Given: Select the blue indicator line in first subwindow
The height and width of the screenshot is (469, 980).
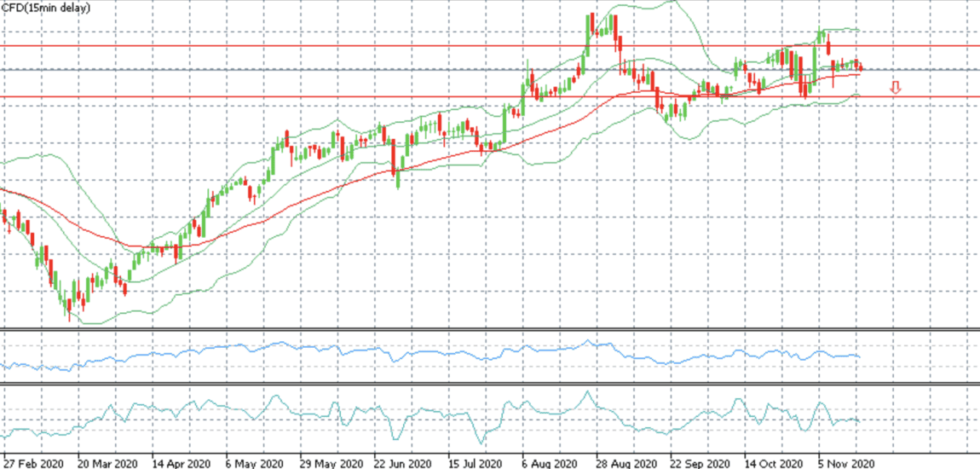Looking at the screenshot, I should pyautogui.click(x=431, y=354).
